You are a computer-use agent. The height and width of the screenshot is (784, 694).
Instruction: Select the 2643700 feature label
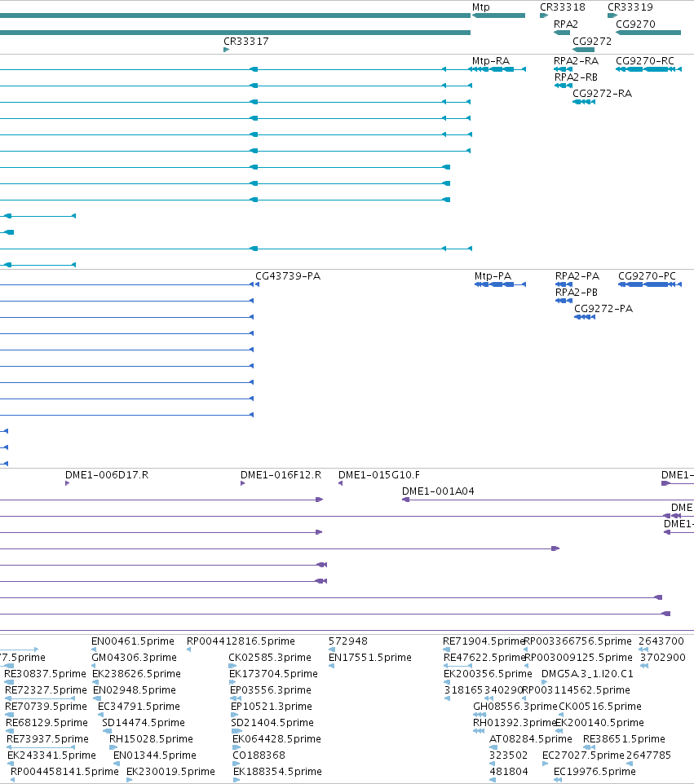tap(661, 641)
